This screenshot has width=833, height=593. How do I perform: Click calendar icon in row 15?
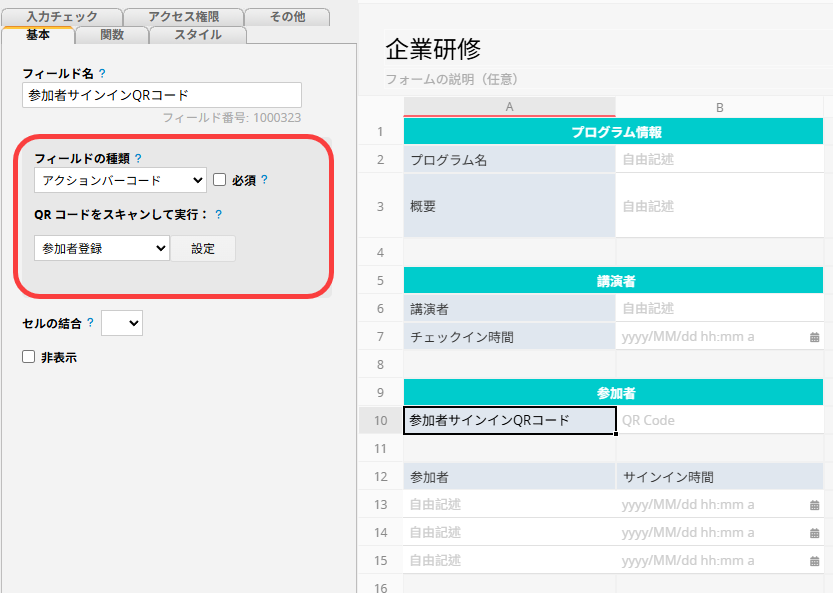pos(814,561)
